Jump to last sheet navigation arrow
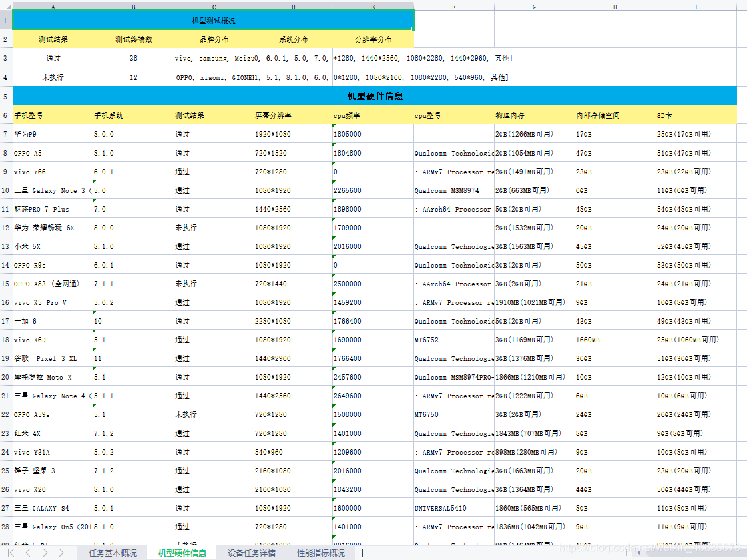This screenshot has height=560, width=747. point(62,553)
